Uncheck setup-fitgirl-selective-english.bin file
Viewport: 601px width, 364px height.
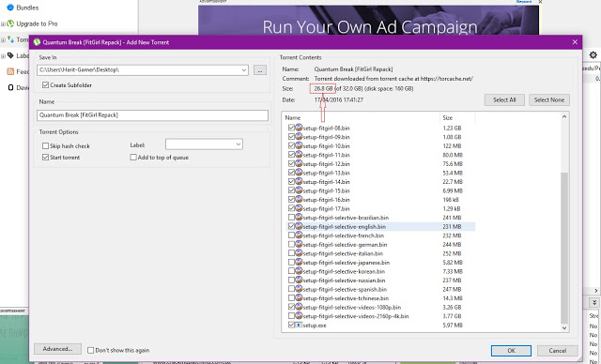[291, 226]
